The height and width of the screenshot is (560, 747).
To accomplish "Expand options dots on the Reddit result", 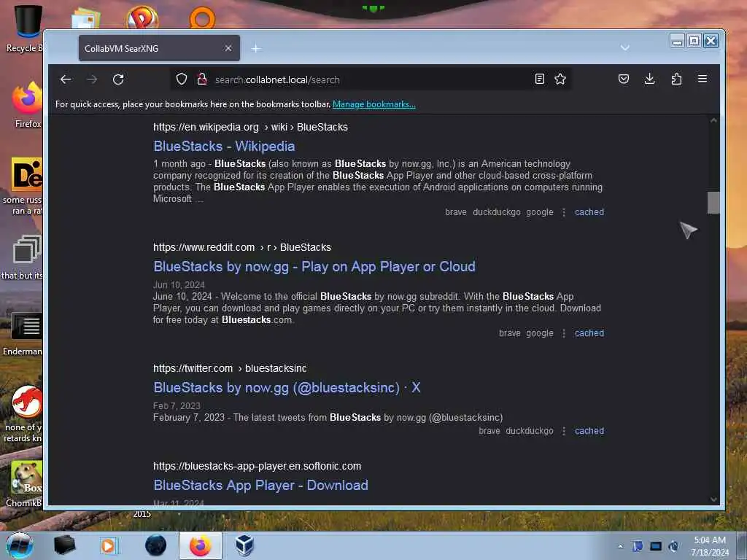I will [x=564, y=333].
